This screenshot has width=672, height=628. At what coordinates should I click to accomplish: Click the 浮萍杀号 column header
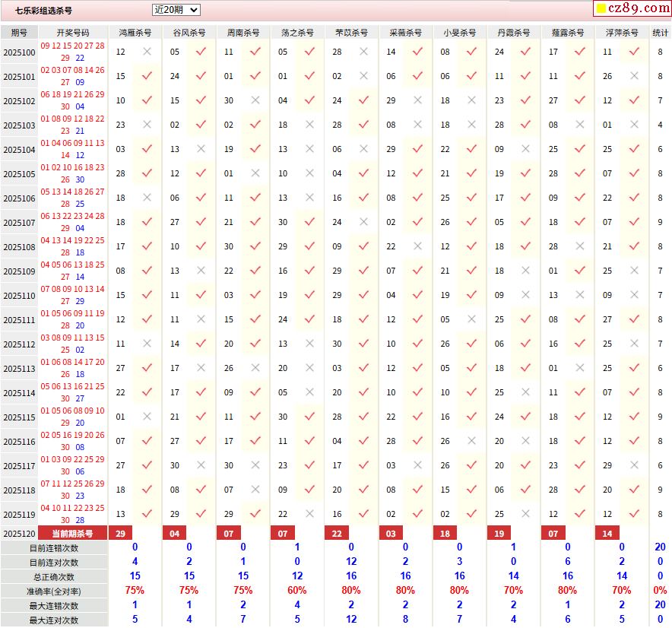point(622,33)
